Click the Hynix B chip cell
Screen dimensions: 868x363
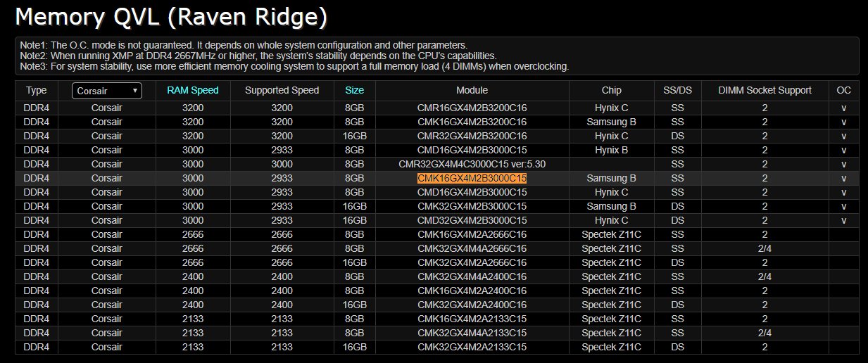click(611, 151)
